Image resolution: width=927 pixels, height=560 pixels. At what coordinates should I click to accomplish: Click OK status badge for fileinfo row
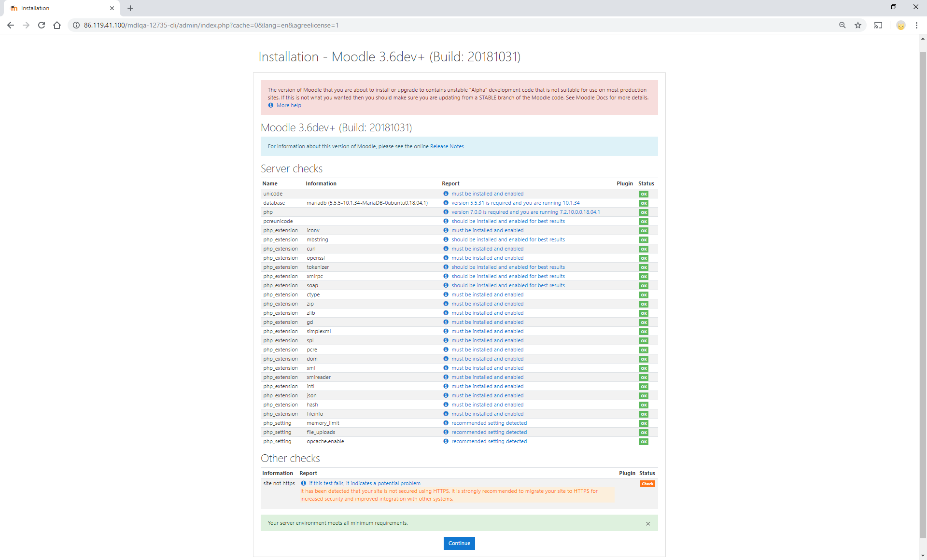(x=644, y=414)
